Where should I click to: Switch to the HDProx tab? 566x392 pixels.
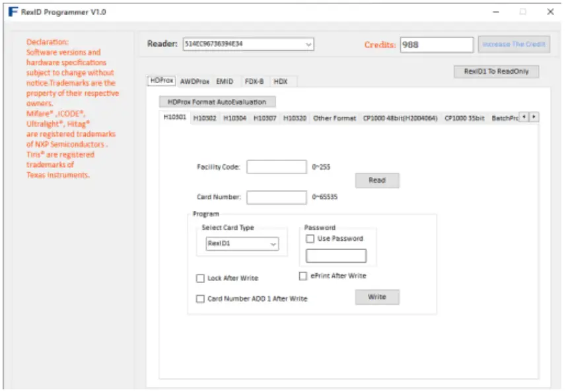point(162,81)
